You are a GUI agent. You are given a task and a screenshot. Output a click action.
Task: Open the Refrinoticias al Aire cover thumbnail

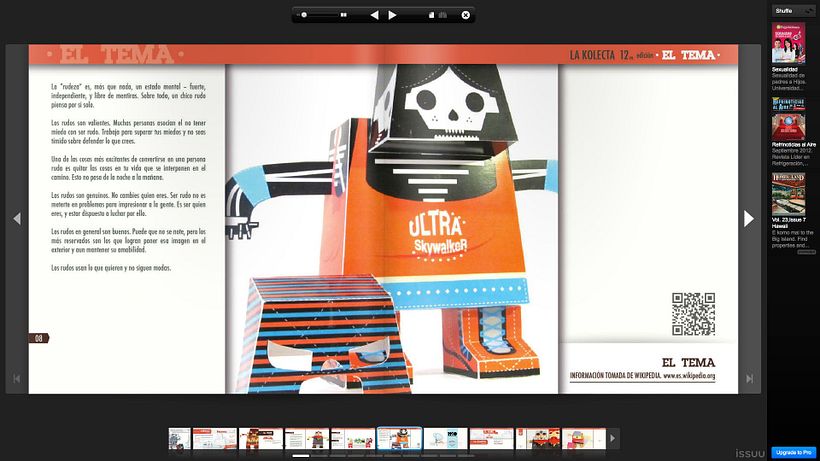(789, 119)
